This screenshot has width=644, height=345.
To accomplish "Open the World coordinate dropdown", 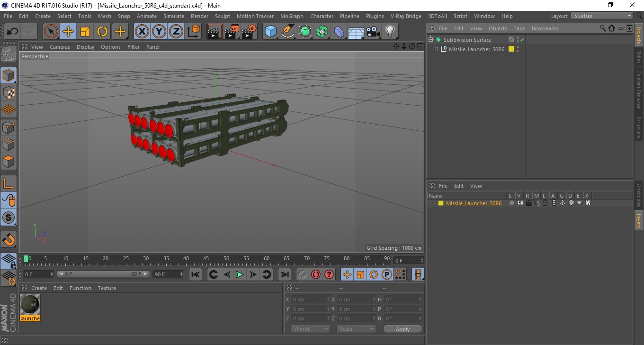I will click(x=310, y=329).
